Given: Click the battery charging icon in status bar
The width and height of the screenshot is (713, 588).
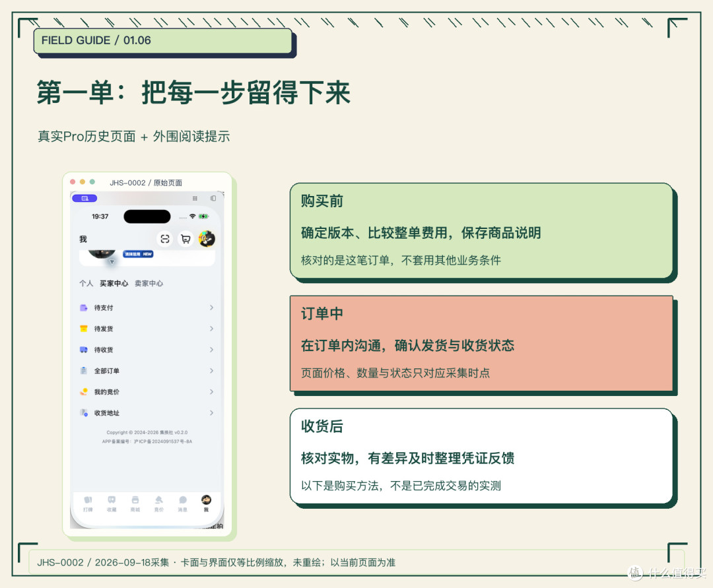Looking at the screenshot, I should 203,216.
